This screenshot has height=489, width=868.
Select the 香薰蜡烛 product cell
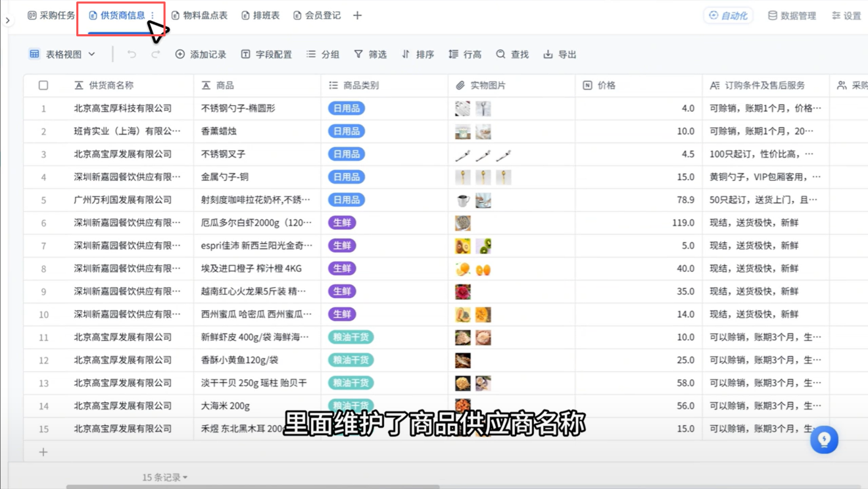pyautogui.click(x=257, y=131)
